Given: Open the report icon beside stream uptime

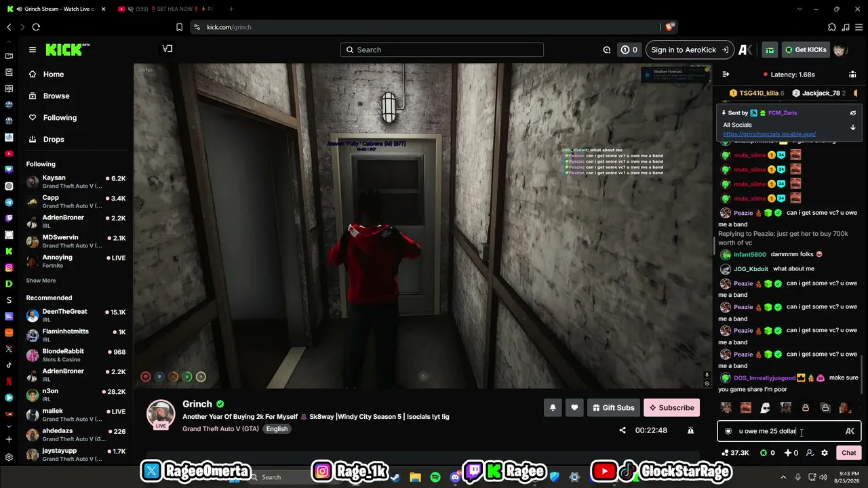Looking at the screenshot, I should pos(690,430).
